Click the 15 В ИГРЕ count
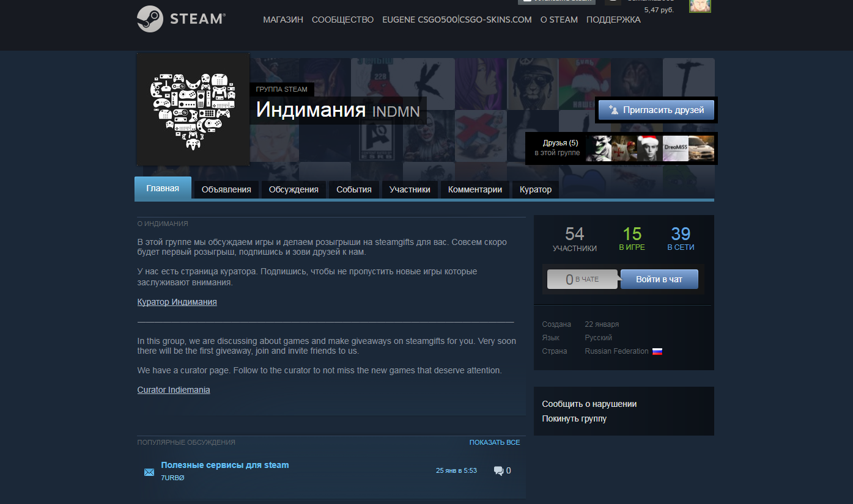The image size is (853, 504). [632, 239]
